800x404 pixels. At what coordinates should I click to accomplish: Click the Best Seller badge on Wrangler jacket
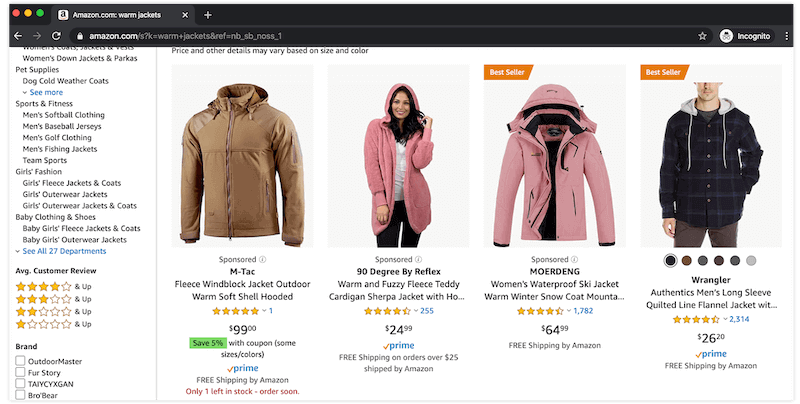(x=664, y=72)
